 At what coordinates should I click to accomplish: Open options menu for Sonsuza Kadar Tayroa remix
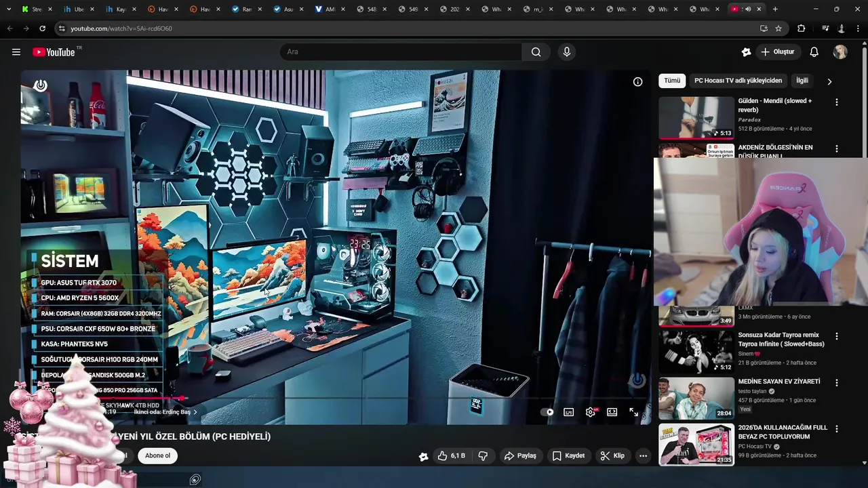tap(836, 336)
